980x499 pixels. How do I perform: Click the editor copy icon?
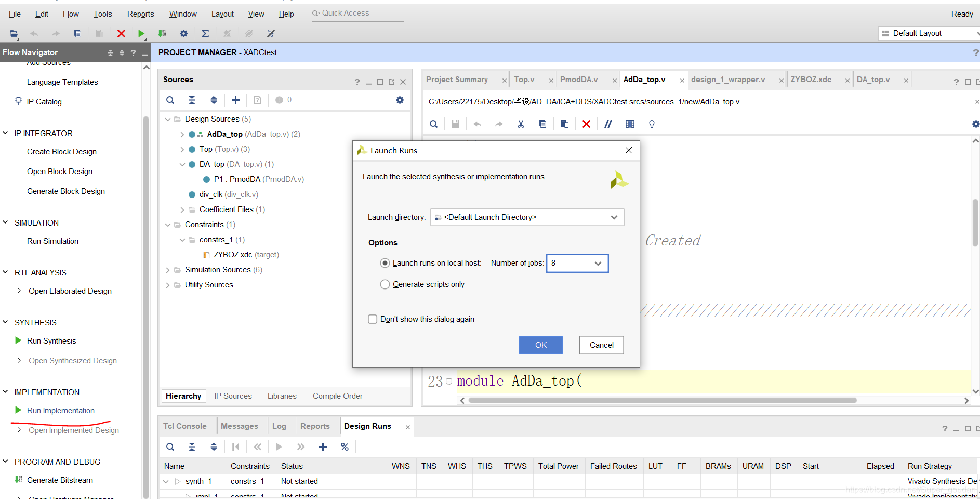point(542,124)
